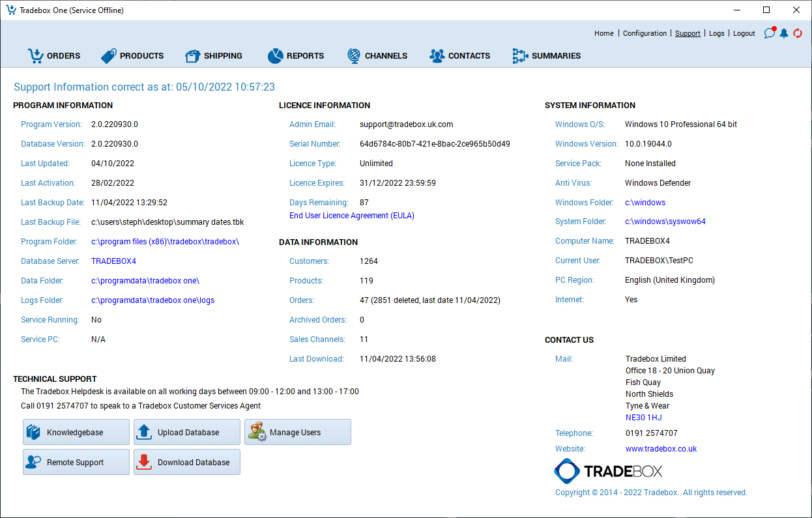Go to the Home link

click(x=604, y=33)
